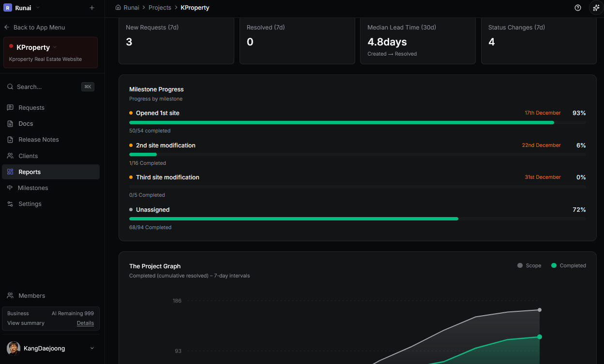Click the Docs file icon

point(10,124)
